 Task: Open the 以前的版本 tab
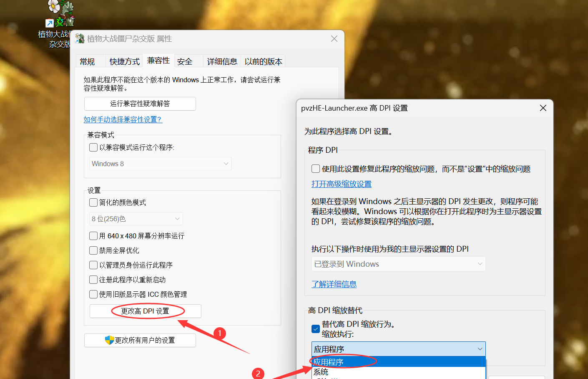(263, 61)
